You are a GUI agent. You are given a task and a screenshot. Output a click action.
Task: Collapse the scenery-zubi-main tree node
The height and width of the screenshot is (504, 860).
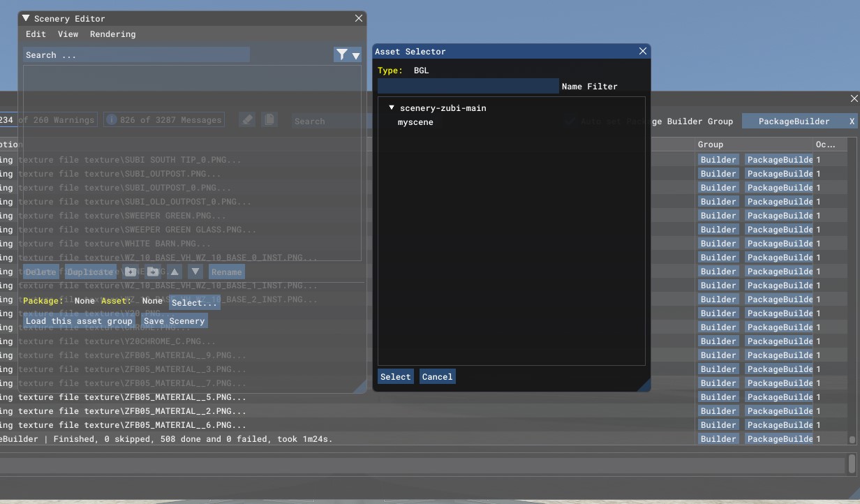coord(392,108)
